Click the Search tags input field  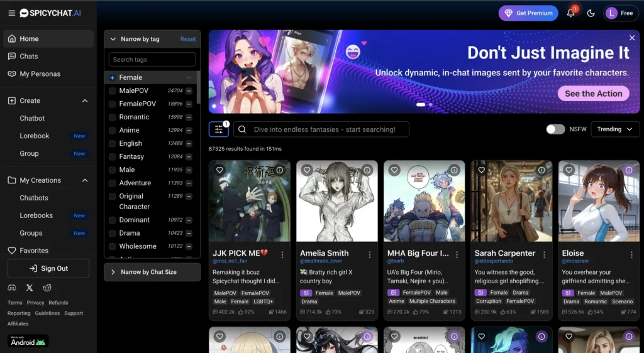click(x=152, y=60)
